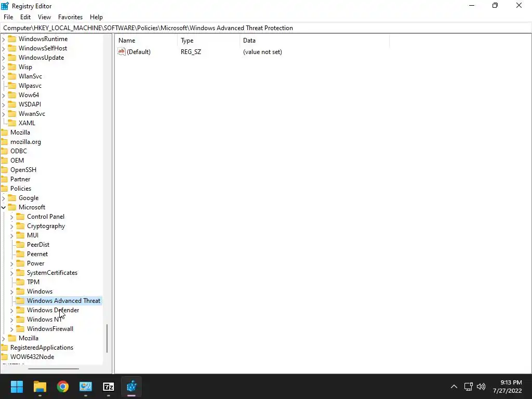This screenshot has width=532, height=399.
Task: Select the Mozilla key under Policies
Action: click(29, 338)
